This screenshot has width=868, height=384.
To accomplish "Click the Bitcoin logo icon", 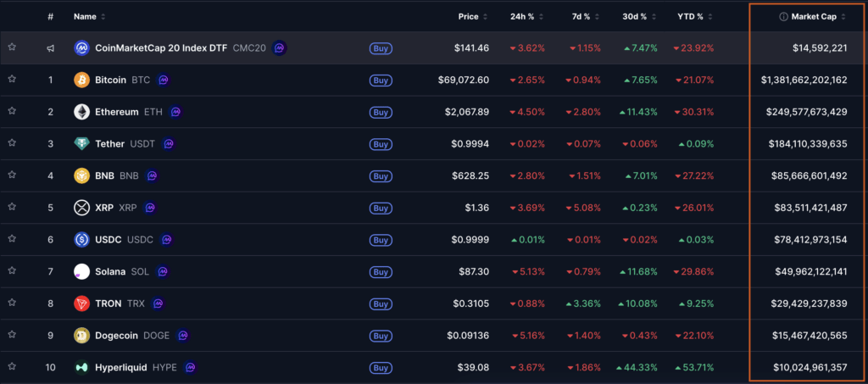I will point(81,81).
